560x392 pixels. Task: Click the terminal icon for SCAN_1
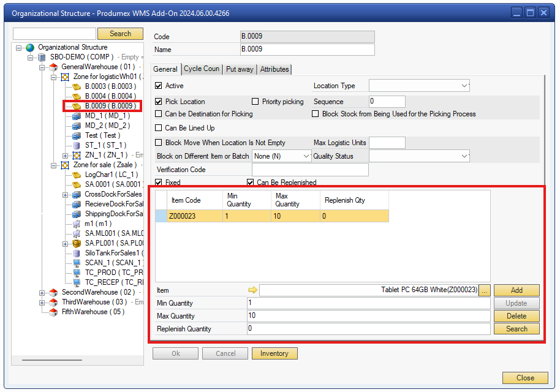77,263
